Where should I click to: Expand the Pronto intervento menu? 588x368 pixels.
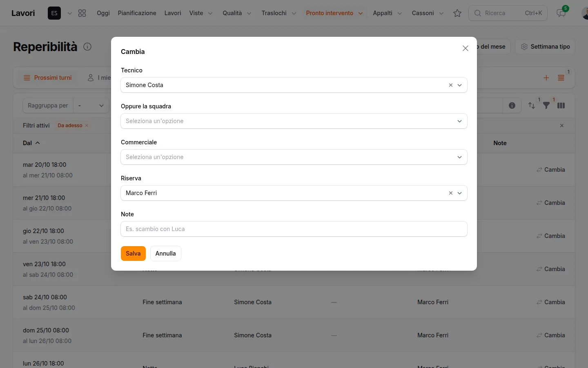pos(334,13)
